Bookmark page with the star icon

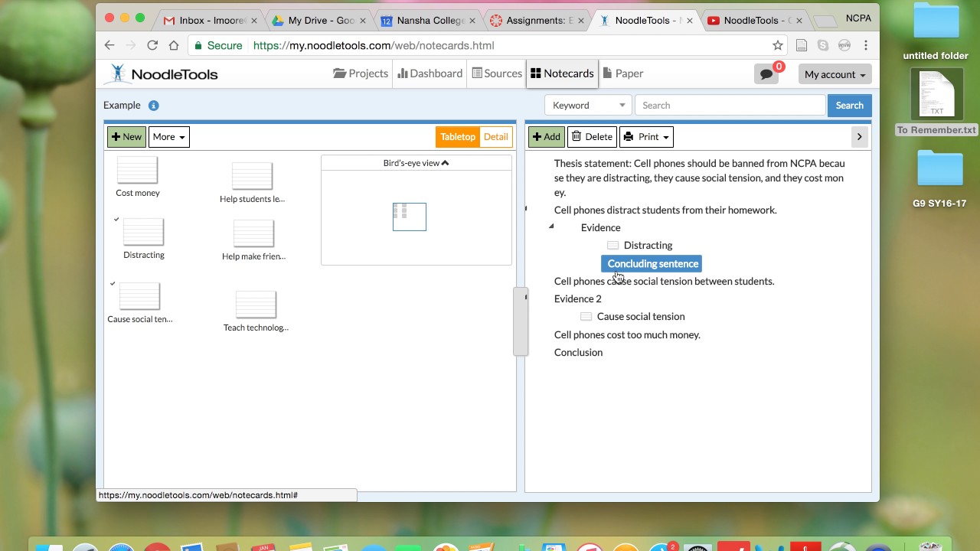(x=778, y=45)
